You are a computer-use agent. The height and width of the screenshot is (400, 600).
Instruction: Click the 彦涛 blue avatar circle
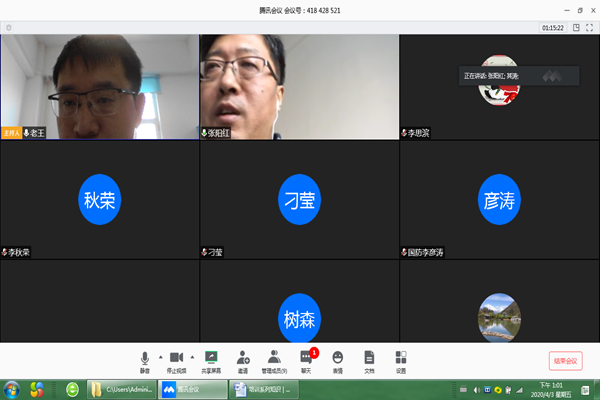point(499,199)
